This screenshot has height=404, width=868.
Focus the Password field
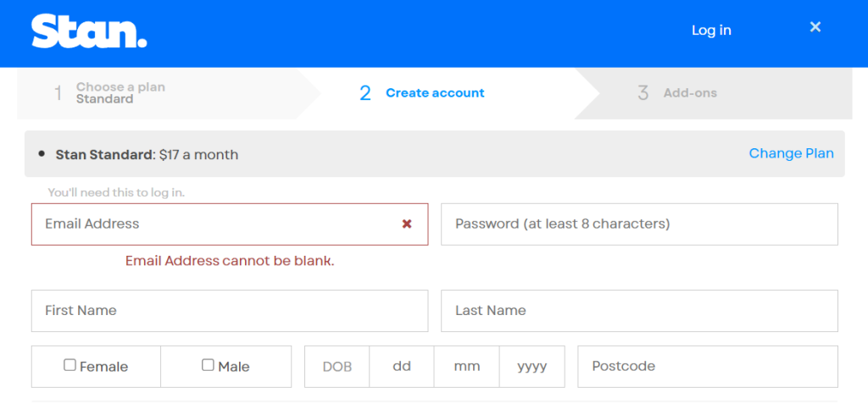point(639,224)
